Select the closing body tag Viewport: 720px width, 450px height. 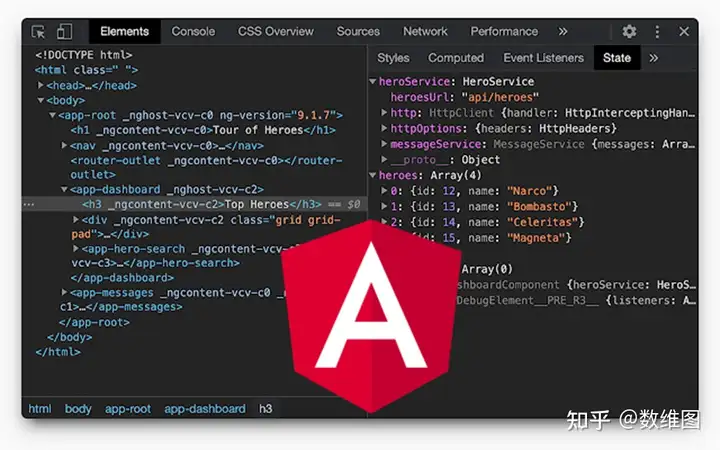point(69,337)
